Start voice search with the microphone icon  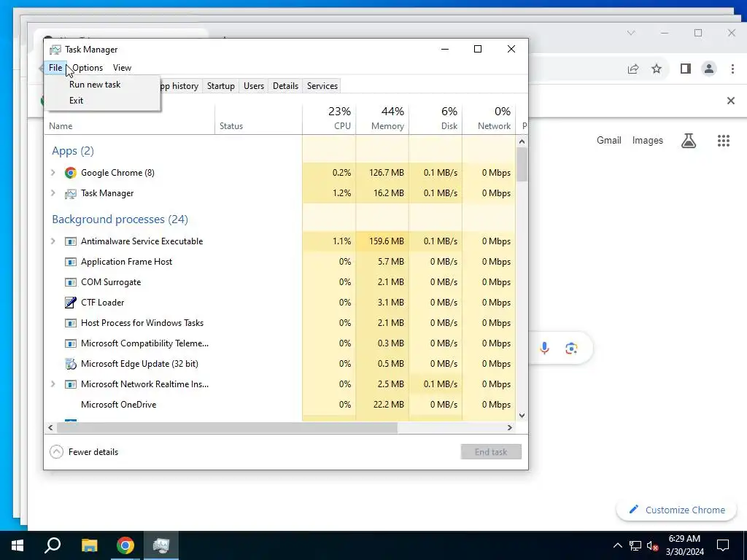[544, 348]
